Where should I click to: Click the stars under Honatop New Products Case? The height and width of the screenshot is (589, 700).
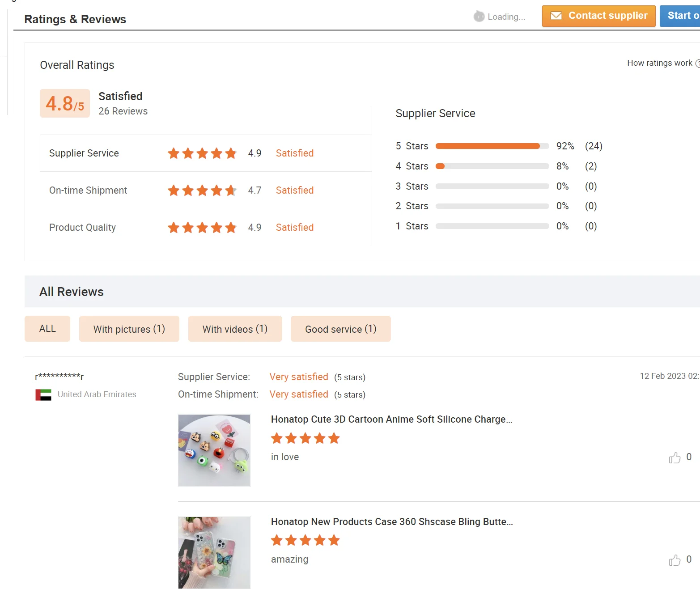pos(305,540)
